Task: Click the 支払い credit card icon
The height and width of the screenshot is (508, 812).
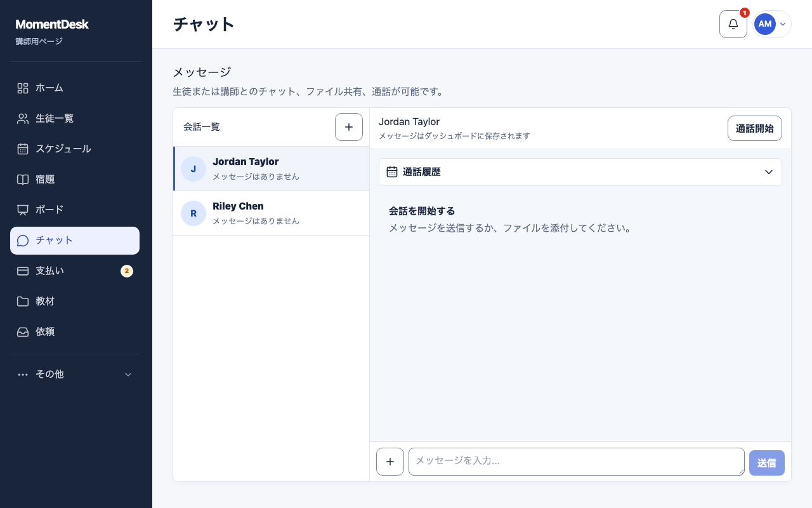Action: (23, 271)
